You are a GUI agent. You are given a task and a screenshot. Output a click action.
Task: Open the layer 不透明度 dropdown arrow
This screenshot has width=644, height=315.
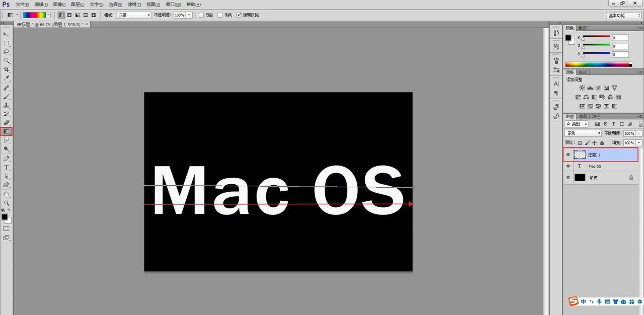(639, 133)
